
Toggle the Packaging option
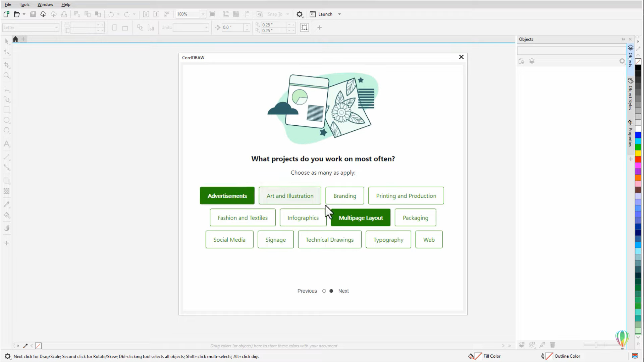point(416,218)
